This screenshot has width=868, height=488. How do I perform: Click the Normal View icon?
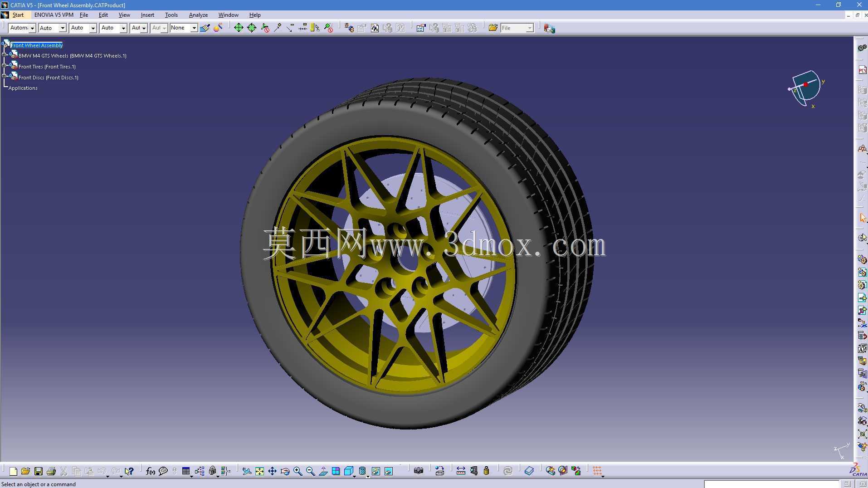click(323, 471)
